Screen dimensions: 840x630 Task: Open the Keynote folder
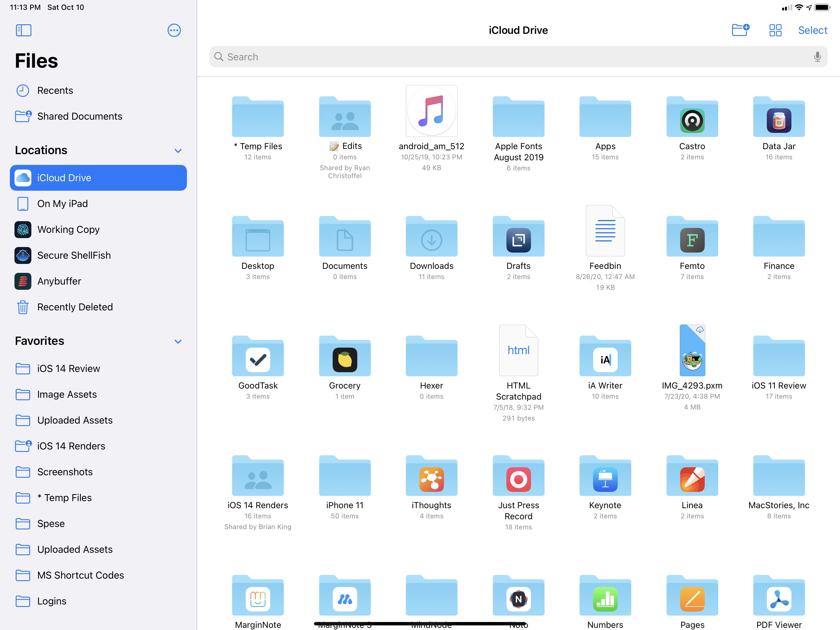coord(605,476)
